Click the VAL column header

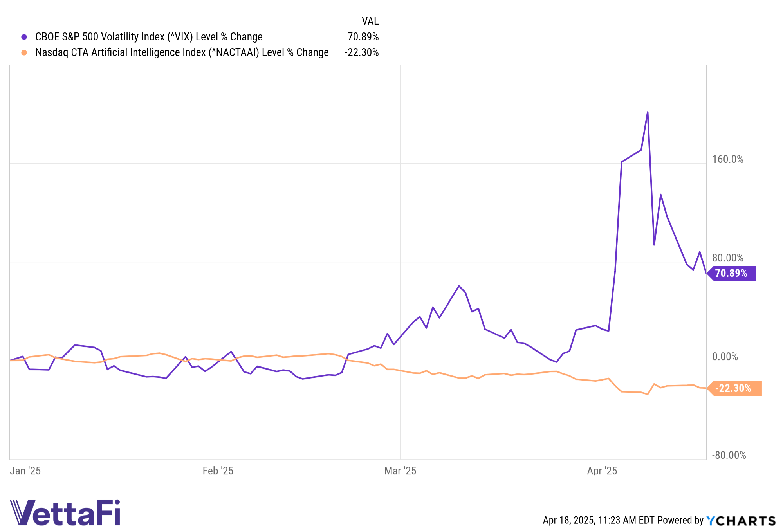pos(370,21)
